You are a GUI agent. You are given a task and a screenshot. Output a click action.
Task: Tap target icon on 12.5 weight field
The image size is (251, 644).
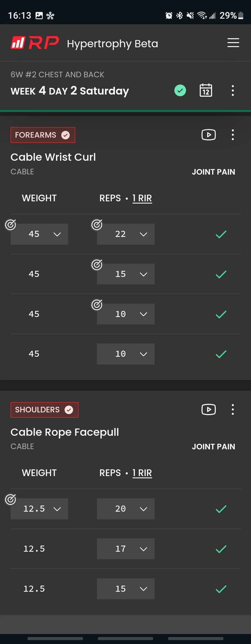tap(11, 499)
